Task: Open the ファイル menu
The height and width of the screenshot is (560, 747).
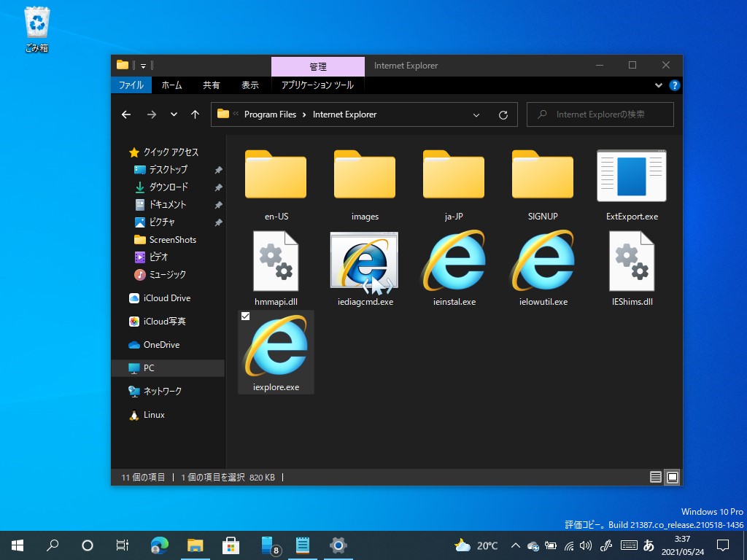Action: (x=131, y=85)
